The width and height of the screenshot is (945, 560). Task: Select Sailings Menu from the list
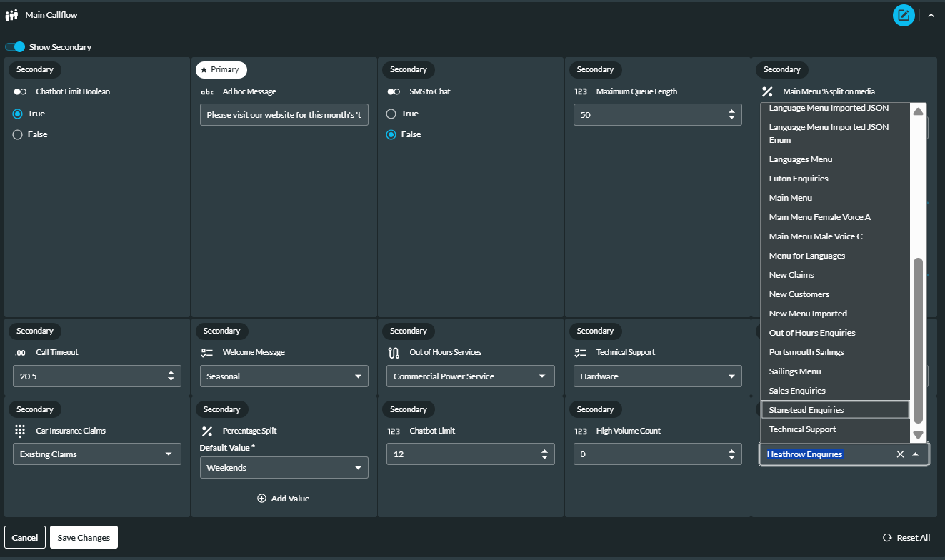pos(835,371)
